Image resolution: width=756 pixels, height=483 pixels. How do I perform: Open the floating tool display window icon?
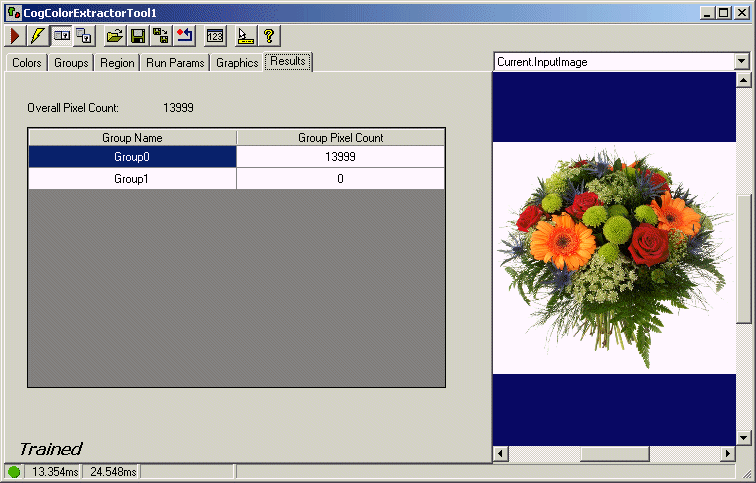[x=84, y=36]
